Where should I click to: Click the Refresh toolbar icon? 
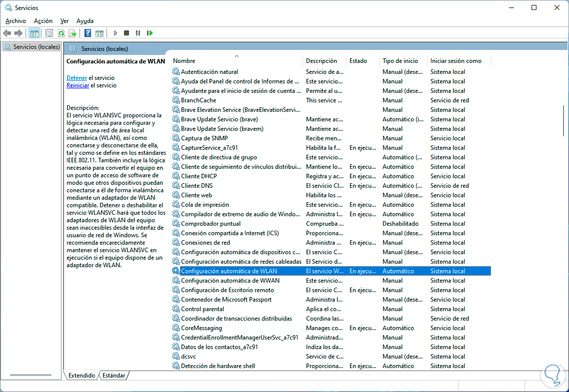point(61,33)
